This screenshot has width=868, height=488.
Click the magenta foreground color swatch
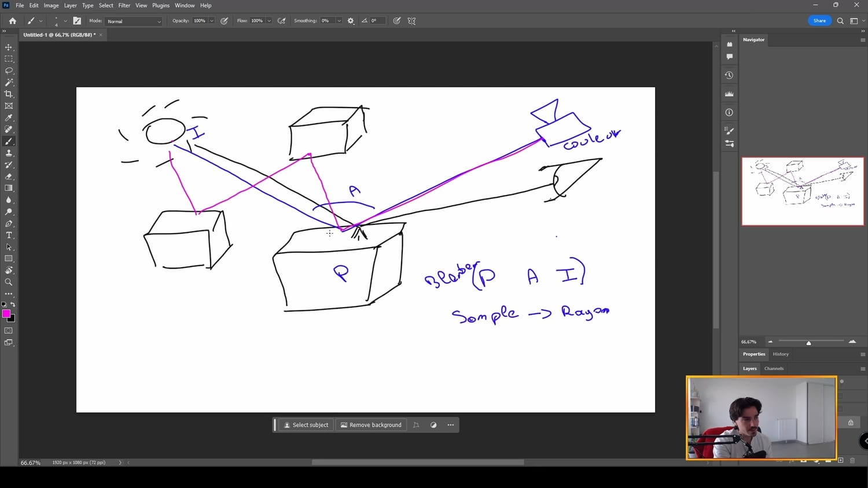(x=6, y=313)
